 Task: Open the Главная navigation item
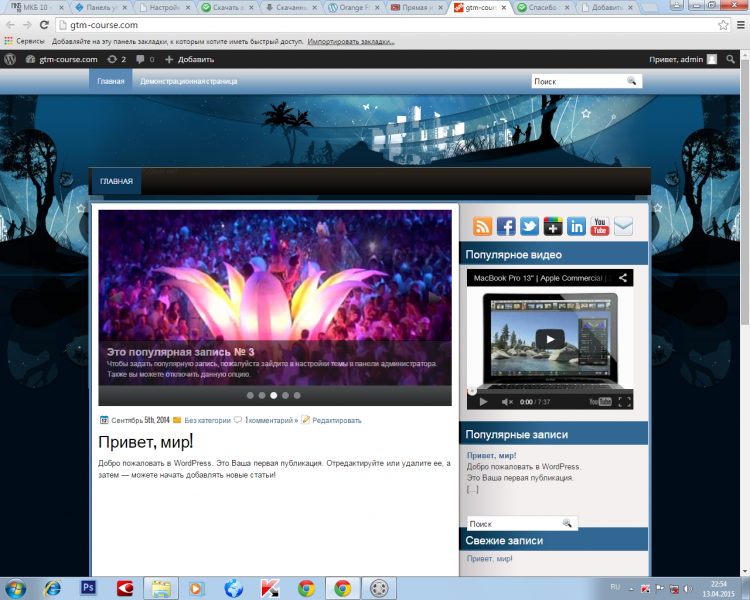coord(111,81)
